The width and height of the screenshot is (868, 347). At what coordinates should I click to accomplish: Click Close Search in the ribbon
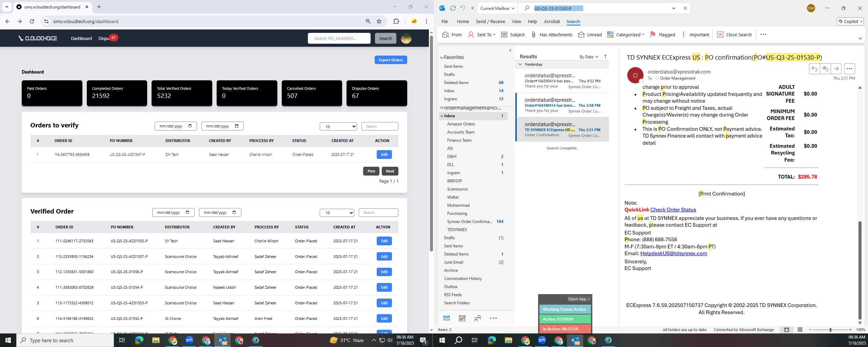tap(734, 35)
